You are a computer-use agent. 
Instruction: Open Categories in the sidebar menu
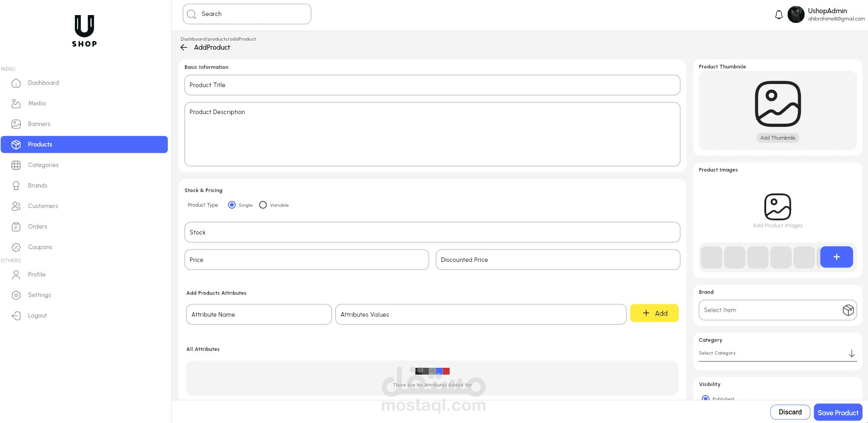tap(43, 165)
